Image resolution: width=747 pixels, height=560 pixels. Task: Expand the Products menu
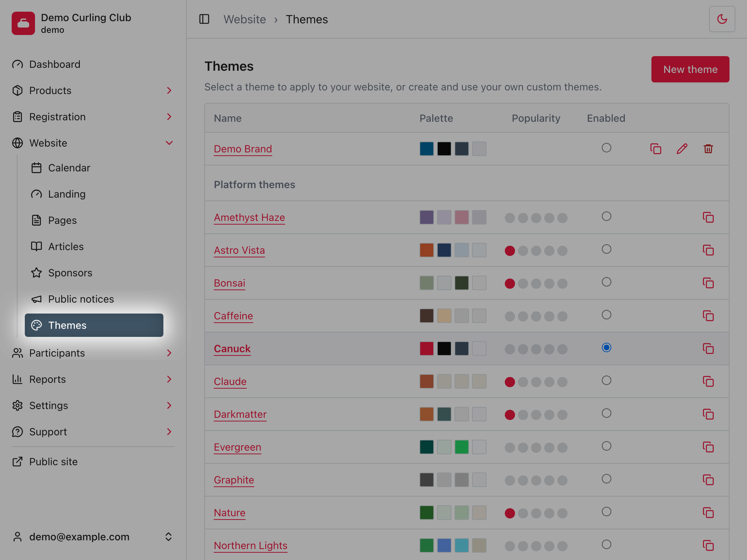[x=93, y=90]
